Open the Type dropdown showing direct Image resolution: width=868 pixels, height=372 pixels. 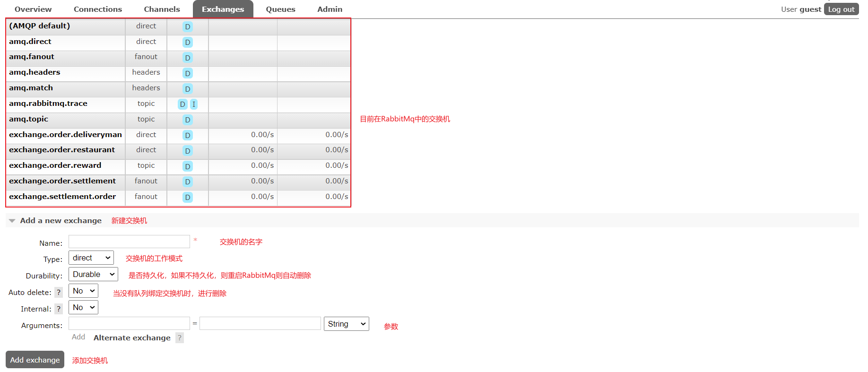[91, 258]
